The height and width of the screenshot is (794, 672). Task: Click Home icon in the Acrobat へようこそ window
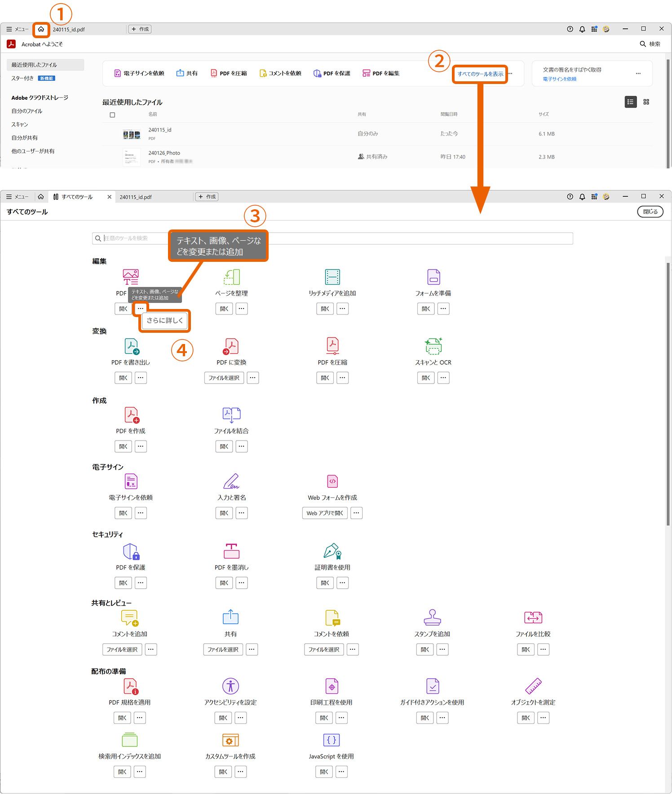tap(41, 29)
